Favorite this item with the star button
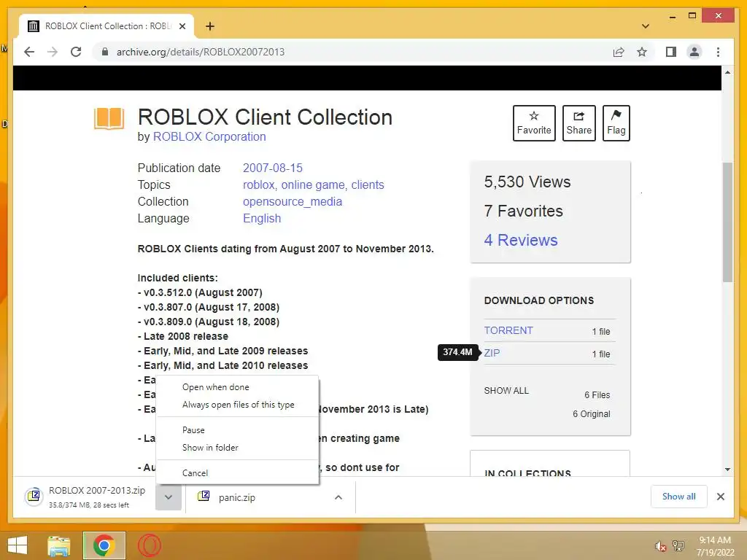747x560 pixels. pos(534,122)
